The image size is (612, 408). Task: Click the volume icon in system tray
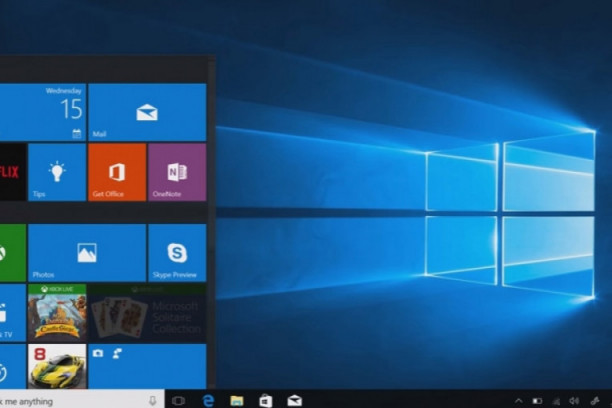tap(576, 400)
